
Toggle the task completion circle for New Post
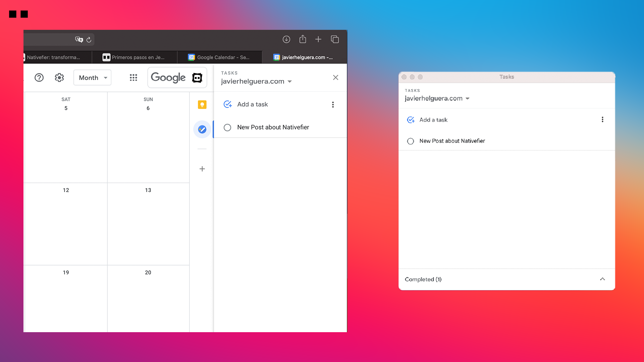228,127
